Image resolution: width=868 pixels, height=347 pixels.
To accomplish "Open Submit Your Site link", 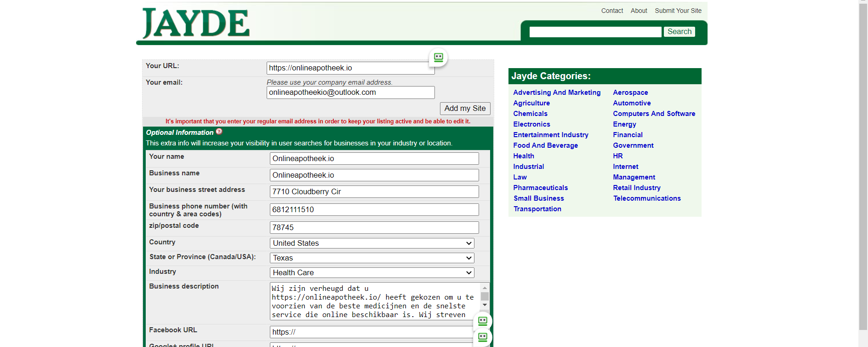I will pos(678,11).
